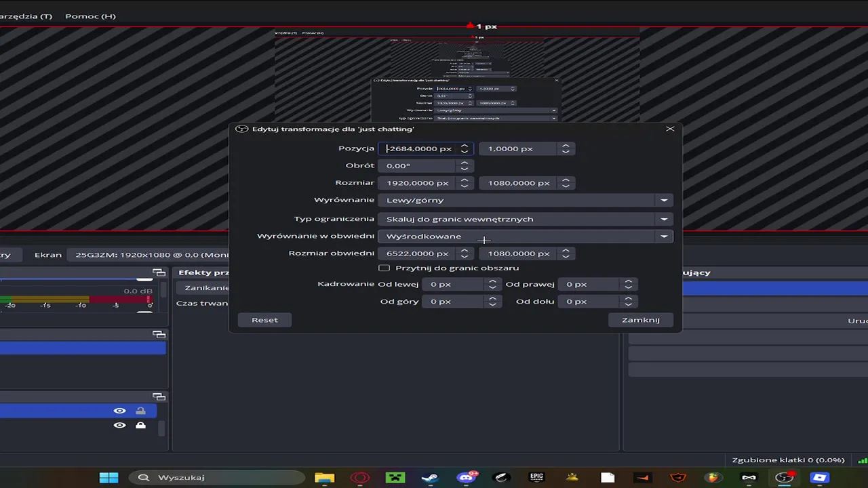Open Discord from taskbar
This screenshot has height=488, width=868.
click(x=467, y=477)
